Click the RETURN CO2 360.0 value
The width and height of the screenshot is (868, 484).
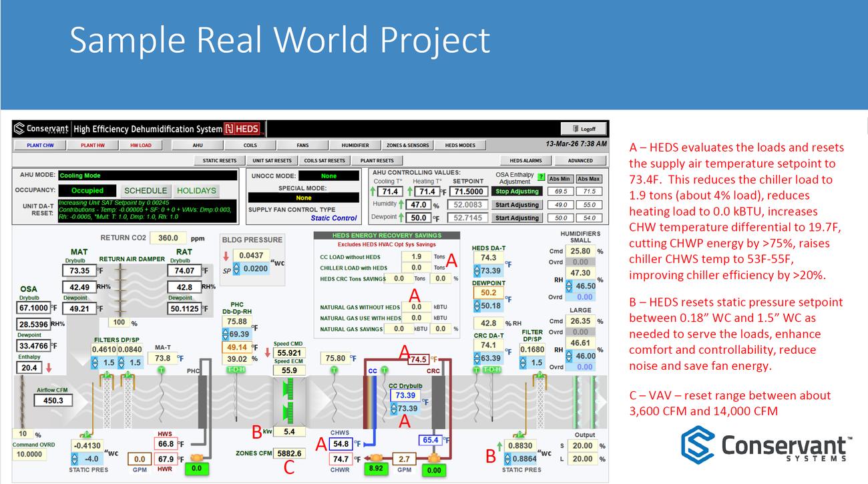pyautogui.click(x=168, y=238)
